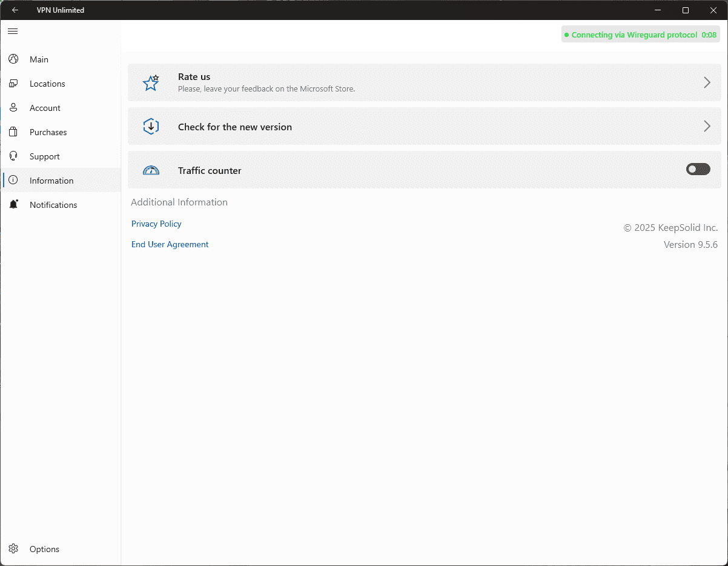Open Check for the new version chevron
This screenshot has width=728, height=566.
[x=707, y=126]
